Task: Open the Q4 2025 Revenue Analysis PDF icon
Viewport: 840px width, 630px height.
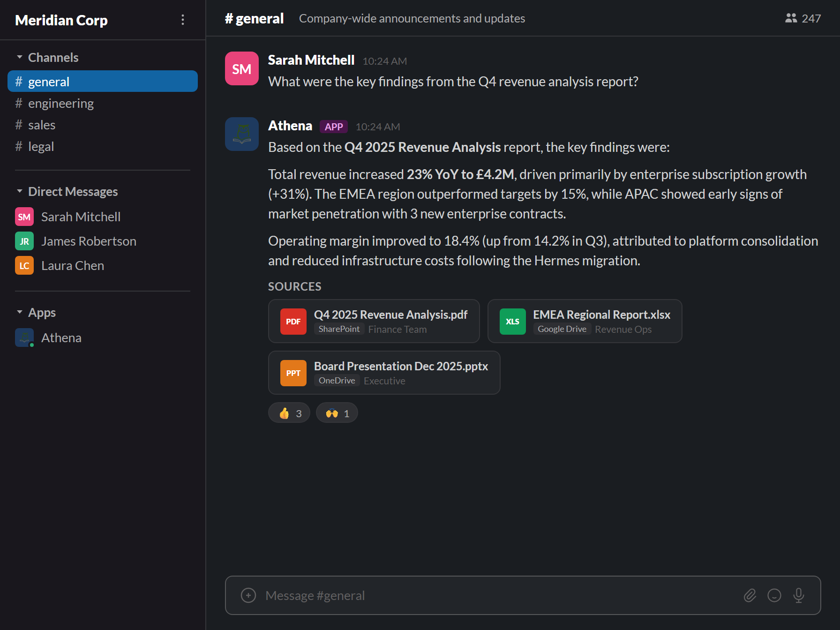Action: [293, 322]
